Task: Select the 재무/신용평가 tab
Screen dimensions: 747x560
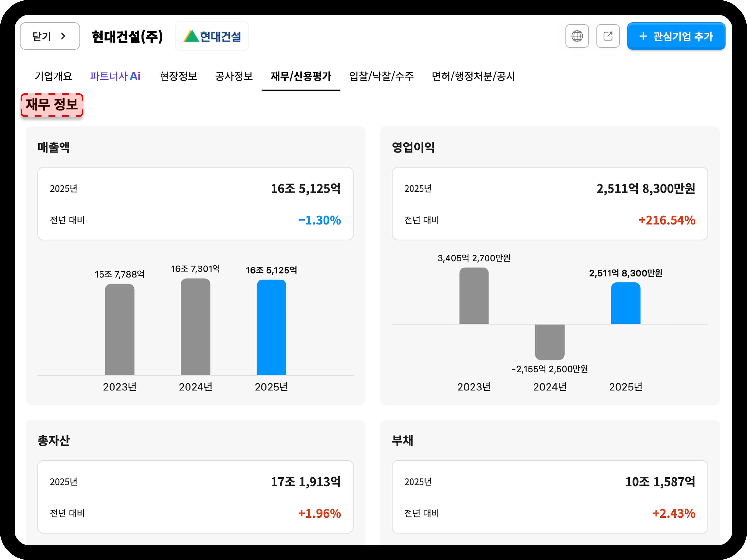Action: tap(301, 76)
